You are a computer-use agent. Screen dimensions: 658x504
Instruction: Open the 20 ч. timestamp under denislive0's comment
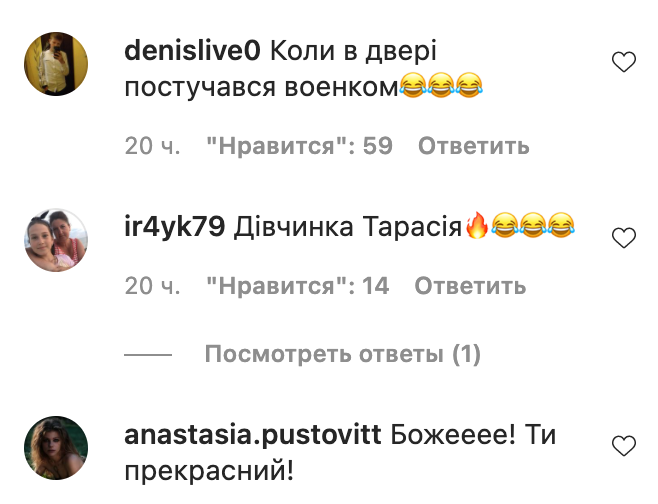[152, 146]
